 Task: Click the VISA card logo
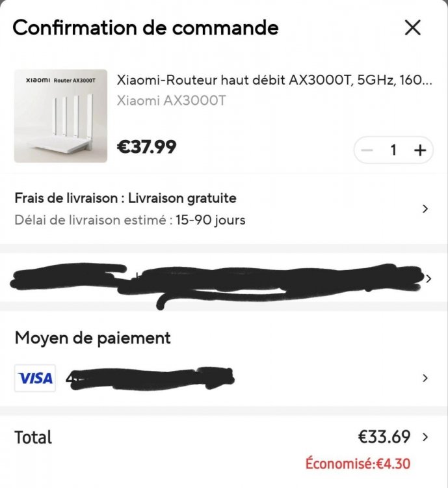35,378
